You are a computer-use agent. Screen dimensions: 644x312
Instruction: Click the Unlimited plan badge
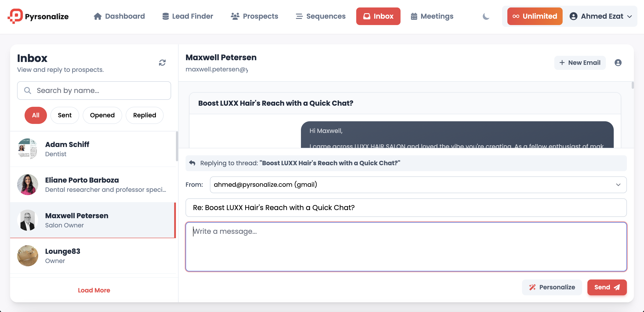535,16
